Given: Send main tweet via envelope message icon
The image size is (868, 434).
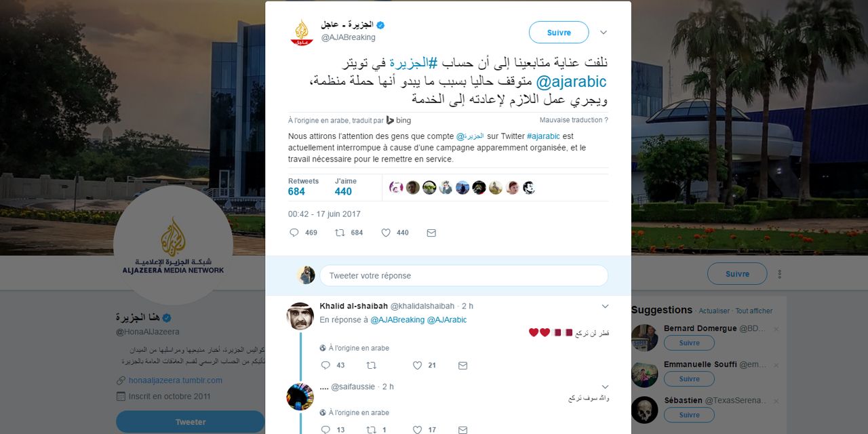Looking at the screenshot, I should pyautogui.click(x=431, y=233).
